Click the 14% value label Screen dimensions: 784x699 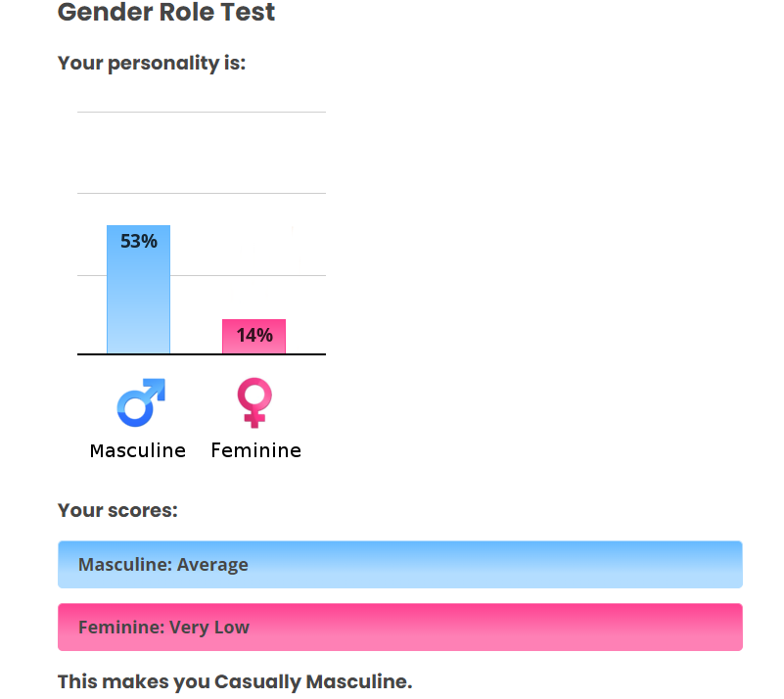point(254,336)
